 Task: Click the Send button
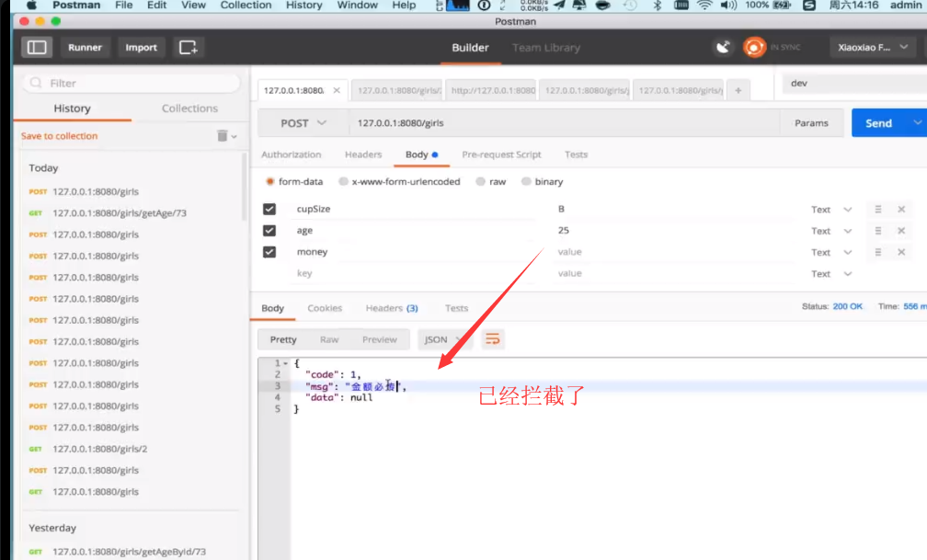pos(879,123)
